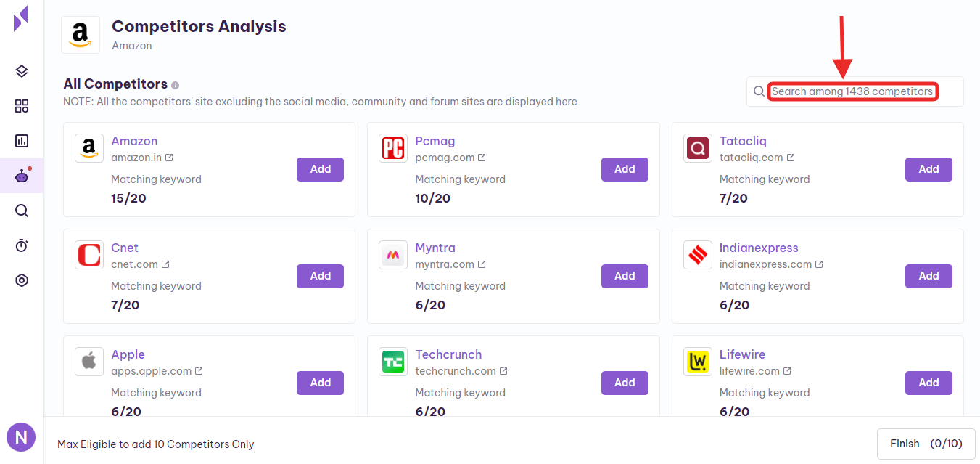
Task: Open the Indianexpress competitor name link
Action: (x=758, y=248)
